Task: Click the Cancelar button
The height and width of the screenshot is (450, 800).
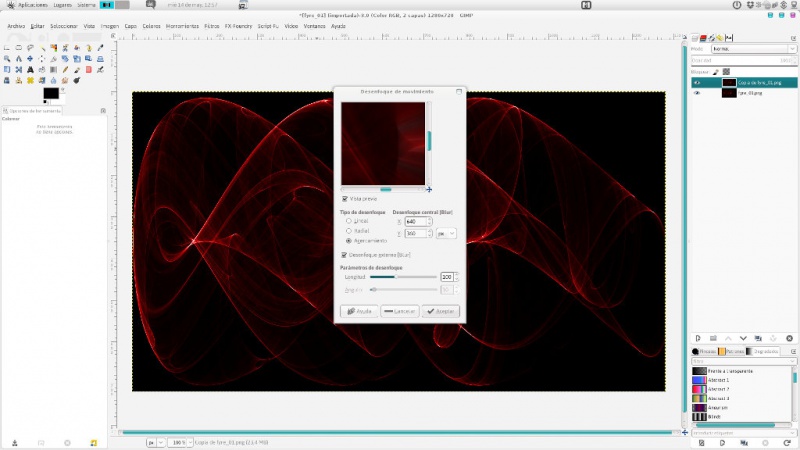Action: (x=399, y=311)
